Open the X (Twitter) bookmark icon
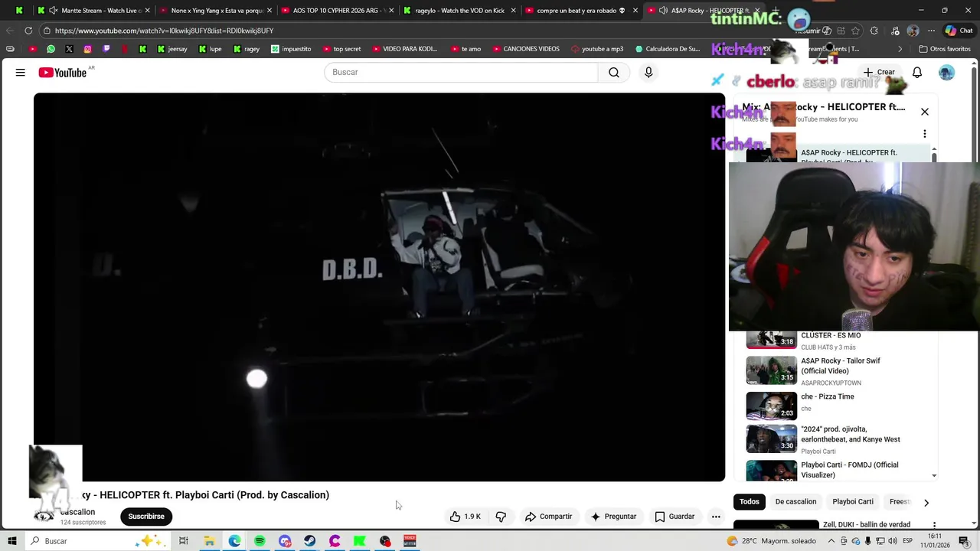Screen dimensions: 980x551 [69, 49]
